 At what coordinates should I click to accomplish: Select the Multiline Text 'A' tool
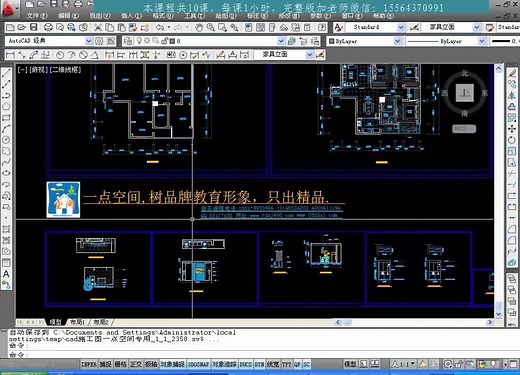tap(6, 274)
